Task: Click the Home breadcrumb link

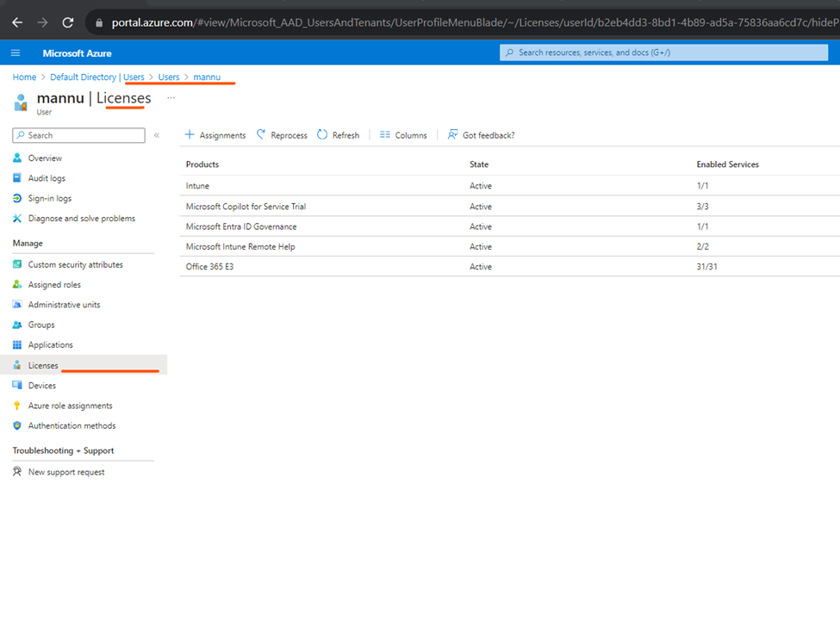Action: tap(24, 77)
